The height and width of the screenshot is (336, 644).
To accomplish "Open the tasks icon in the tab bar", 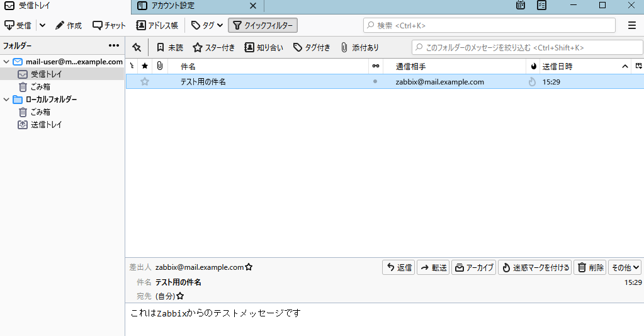I will tap(542, 5).
